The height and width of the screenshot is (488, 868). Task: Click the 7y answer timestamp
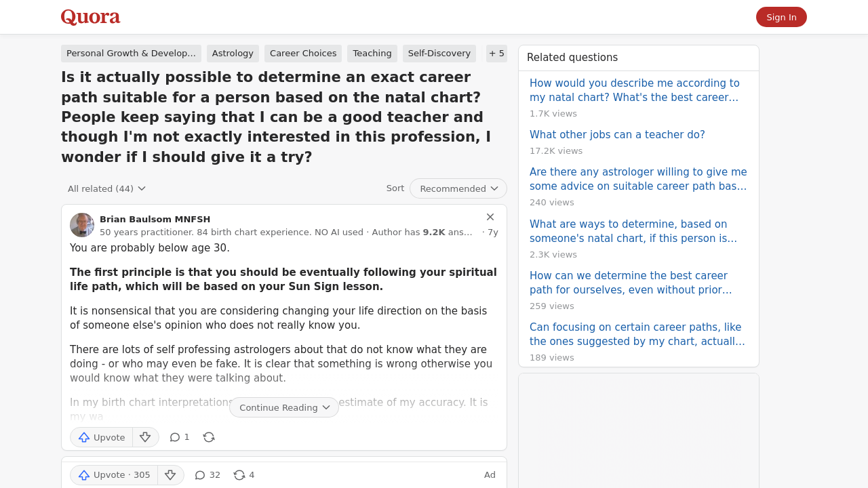(x=493, y=232)
